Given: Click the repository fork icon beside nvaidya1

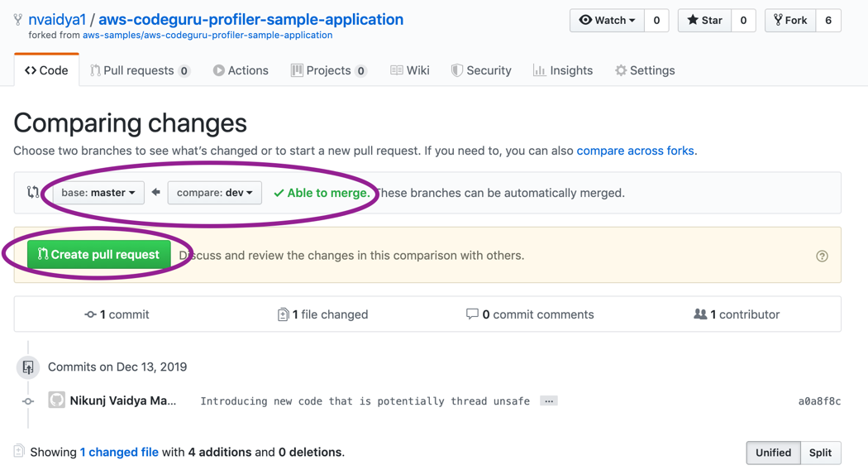Looking at the screenshot, I should 18,20.
